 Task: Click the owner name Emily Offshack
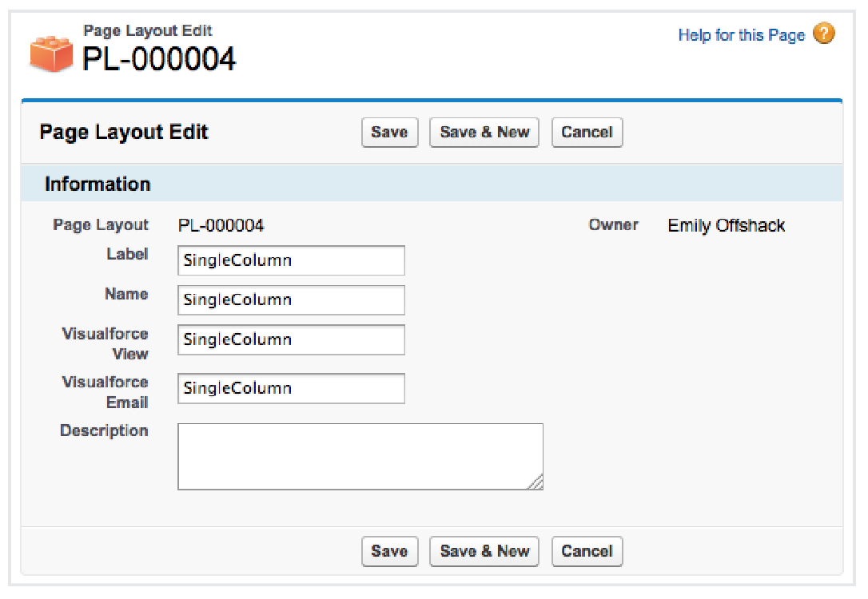pyautogui.click(x=727, y=226)
